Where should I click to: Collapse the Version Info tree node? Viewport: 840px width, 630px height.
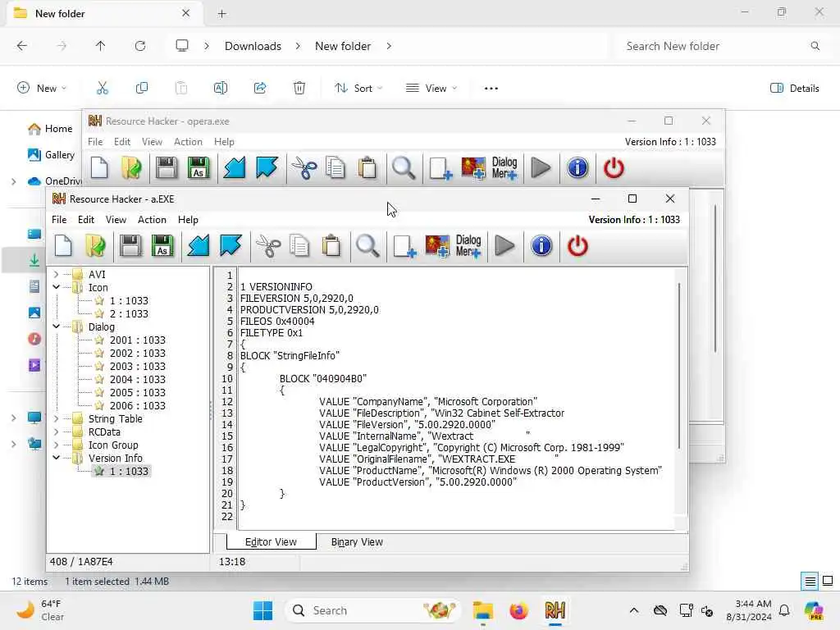click(x=56, y=458)
